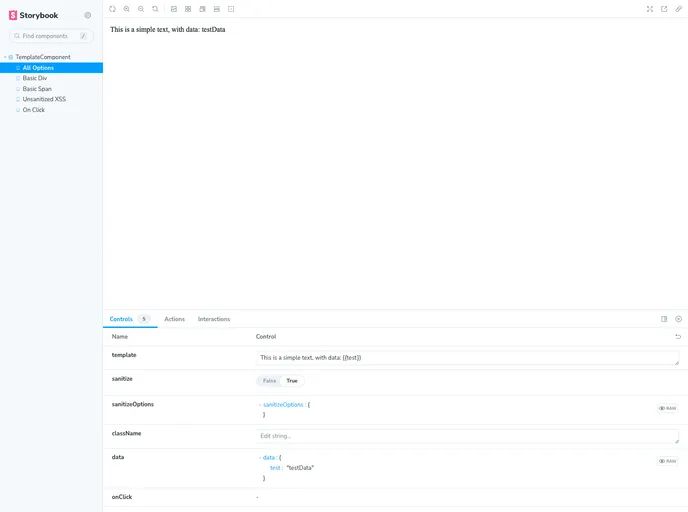Switch to the Controls tab
The width and height of the screenshot is (688, 512).
coord(130,319)
